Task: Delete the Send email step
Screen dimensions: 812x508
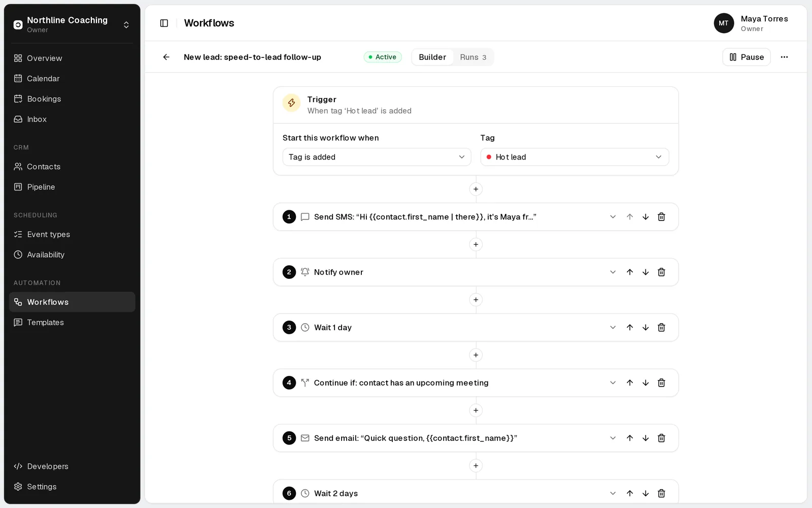Action: click(661, 438)
